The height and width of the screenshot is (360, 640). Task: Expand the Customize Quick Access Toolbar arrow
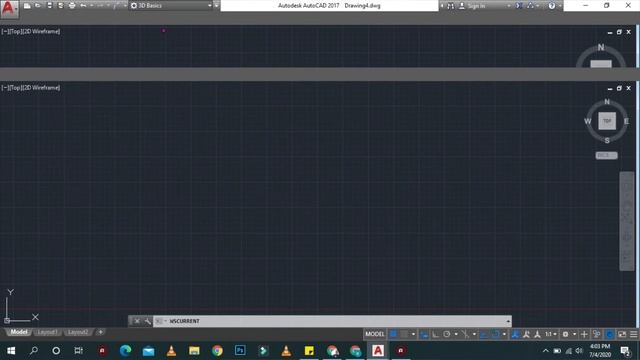(x=217, y=6)
